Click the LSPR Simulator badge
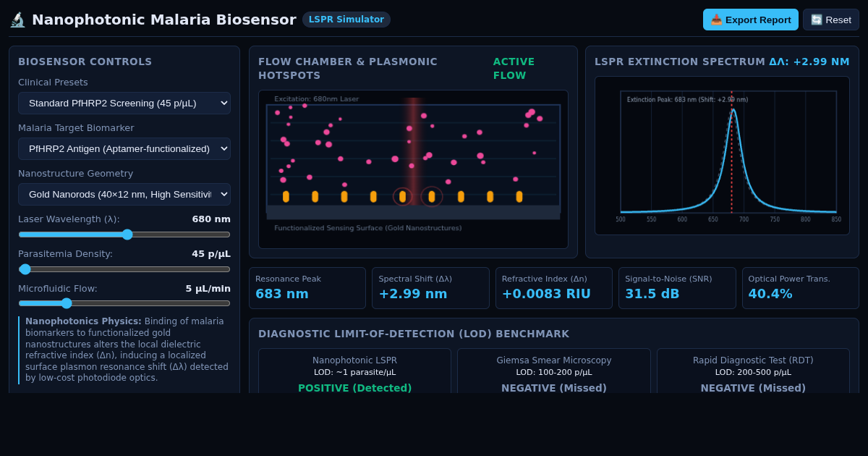The width and height of the screenshot is (868, 456). click(346, 20)
